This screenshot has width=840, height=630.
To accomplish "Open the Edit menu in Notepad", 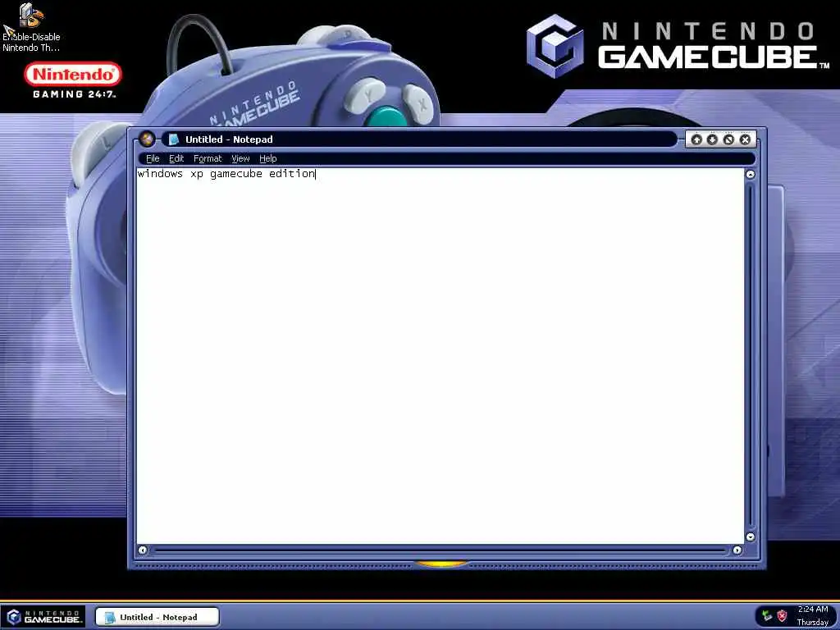I will coord(176,158).
